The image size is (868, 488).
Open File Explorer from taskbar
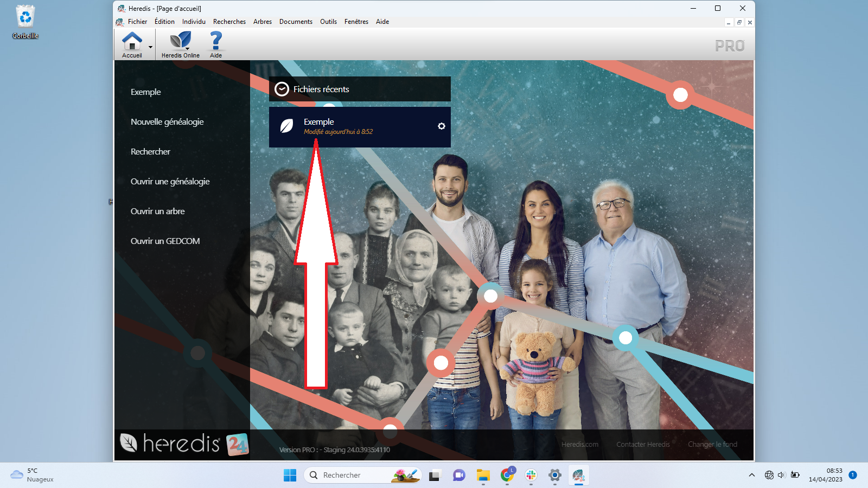[x=483, y=476]
